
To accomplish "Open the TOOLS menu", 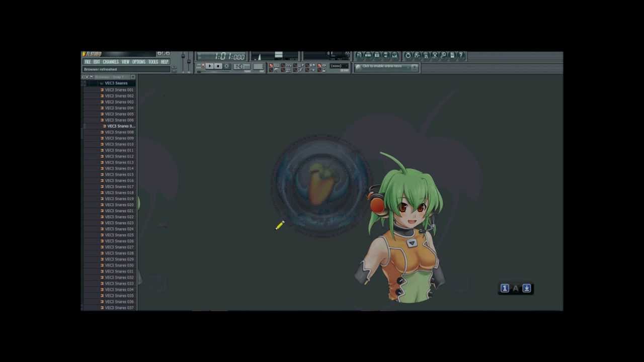I will coord(153,62).
